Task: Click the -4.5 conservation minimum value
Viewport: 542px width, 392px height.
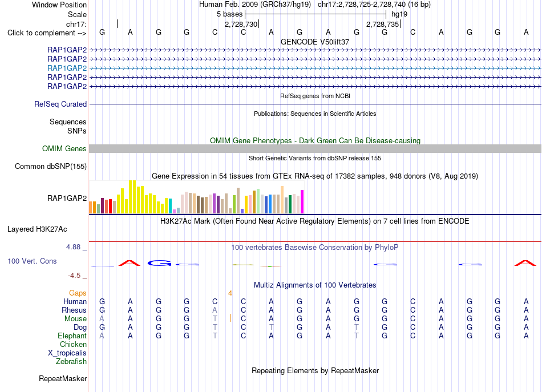Action: 74,276
